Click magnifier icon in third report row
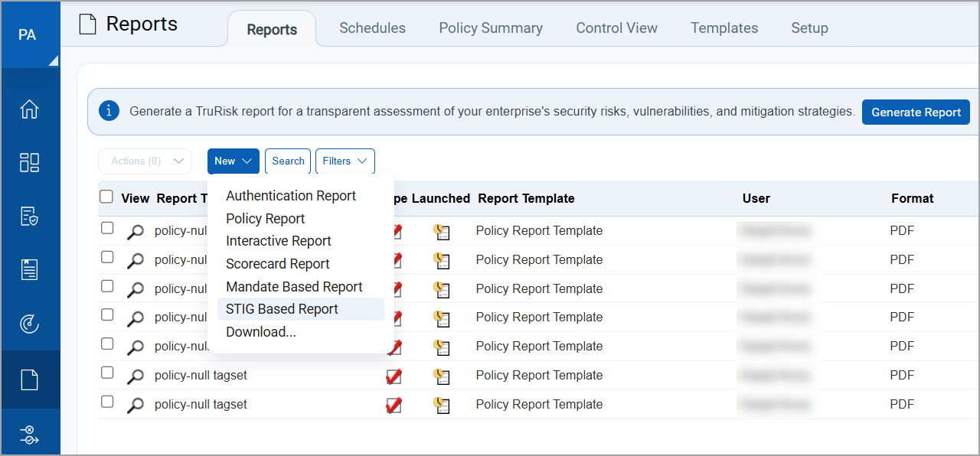This screenshot has width=980, height=456. tap(135, 290)
